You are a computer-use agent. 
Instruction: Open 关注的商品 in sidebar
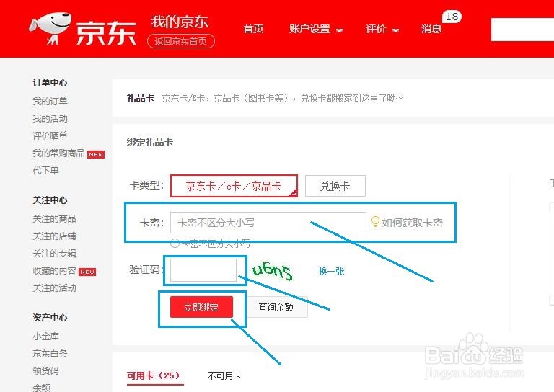54,219
